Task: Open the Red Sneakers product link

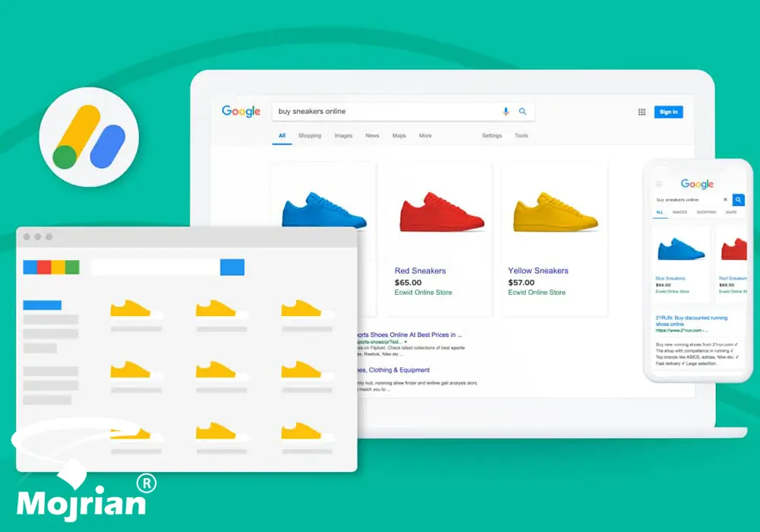Action: 420,271
